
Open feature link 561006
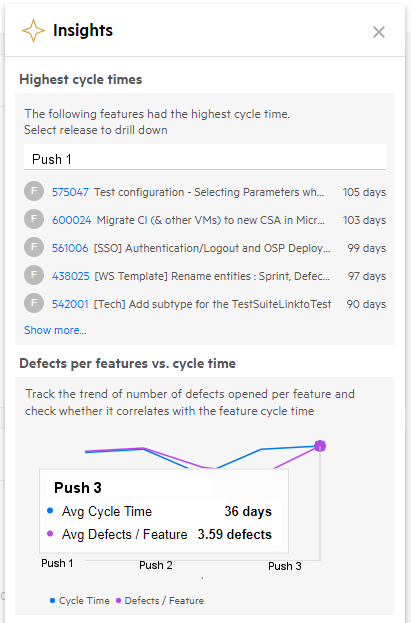(x=70, y=248)
